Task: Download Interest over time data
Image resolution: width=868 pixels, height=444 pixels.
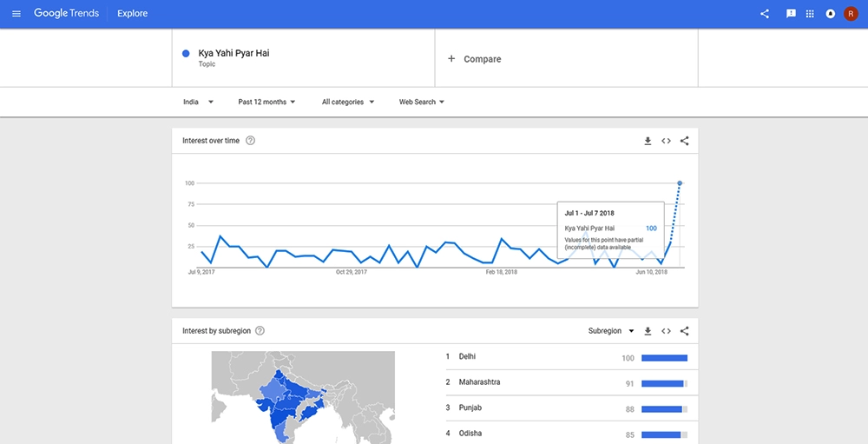Action: coord(648,141)
